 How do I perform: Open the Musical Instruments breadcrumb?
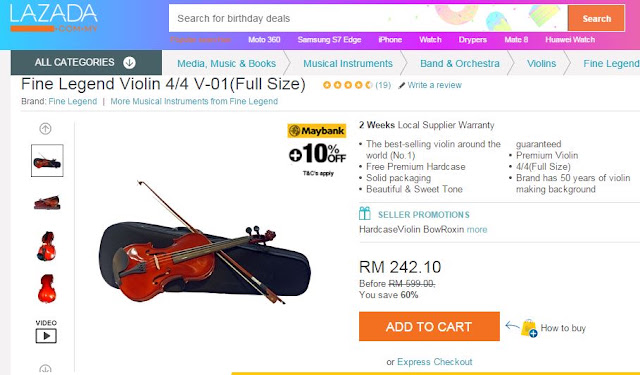[348, 64]
